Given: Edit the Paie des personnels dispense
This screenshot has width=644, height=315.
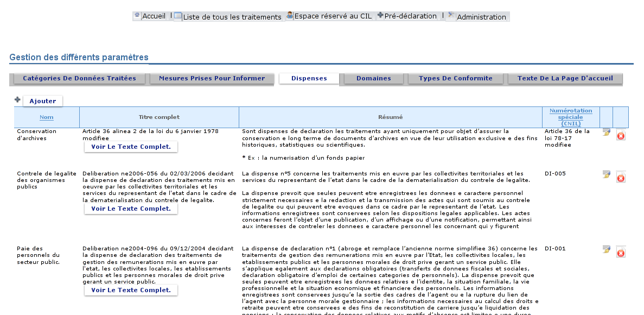Looking at the screenshot, I should click(606, 249).
